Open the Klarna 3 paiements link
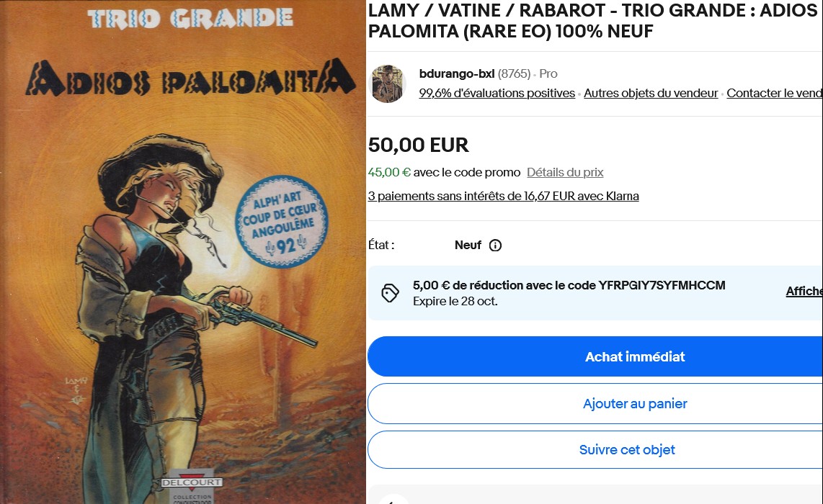Screen dimensions: 823x504 coord(503,196)
